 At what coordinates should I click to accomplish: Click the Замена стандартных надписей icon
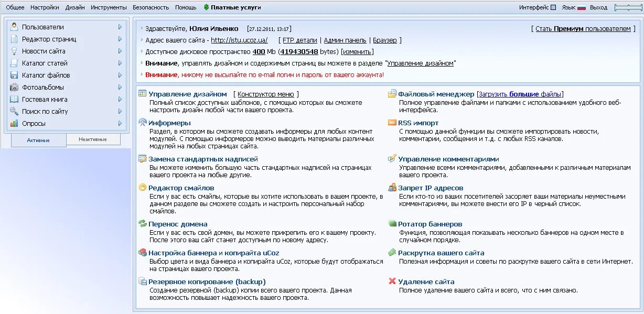142,158
